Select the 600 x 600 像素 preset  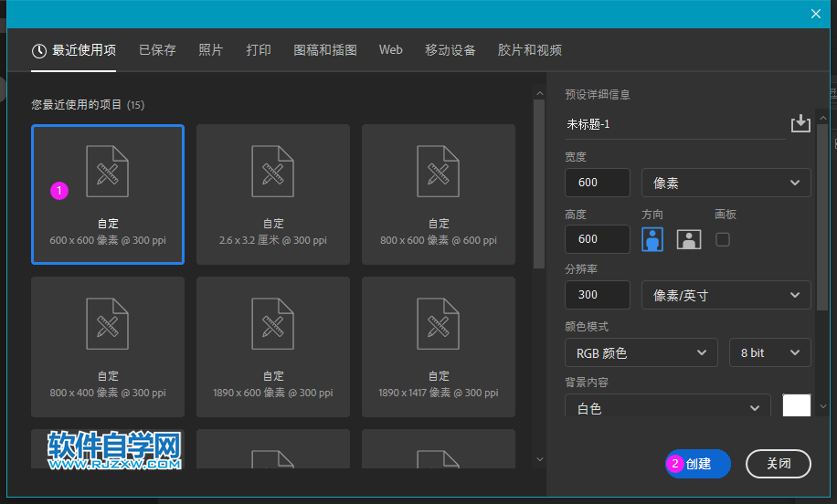pos(108,194)
